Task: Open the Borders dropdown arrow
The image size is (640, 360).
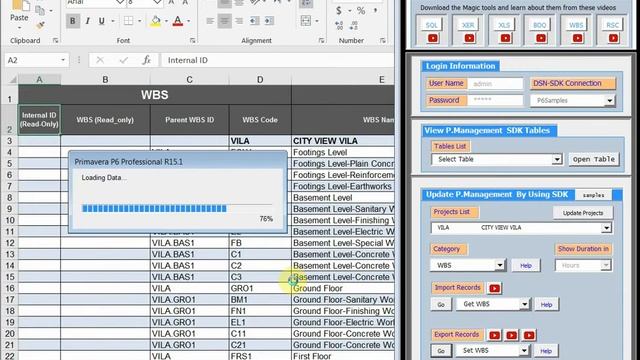Action: pyautogui.click(x=140, y=21)
